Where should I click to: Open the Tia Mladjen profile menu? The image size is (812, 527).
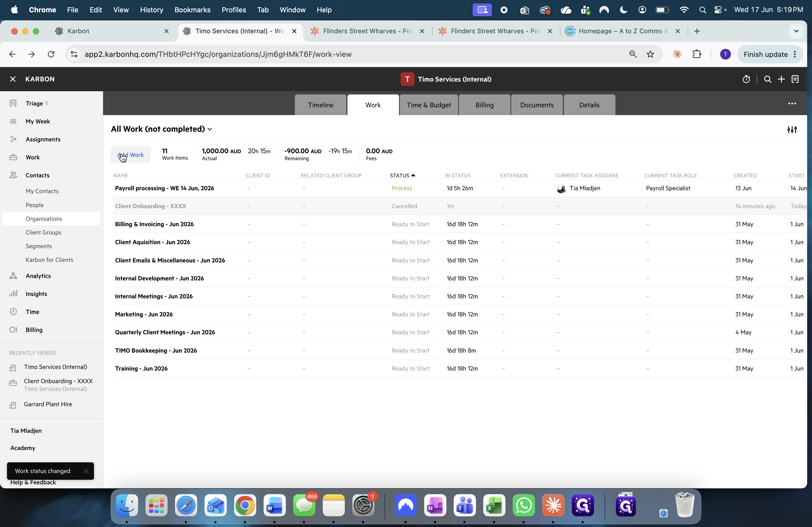pos(26,431)
